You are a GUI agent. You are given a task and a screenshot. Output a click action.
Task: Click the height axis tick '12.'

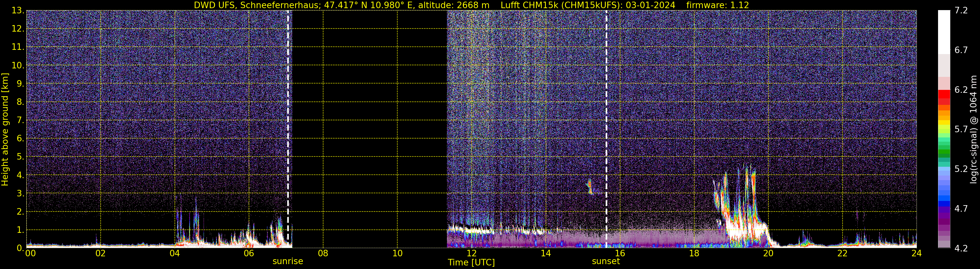coord(18,29)
